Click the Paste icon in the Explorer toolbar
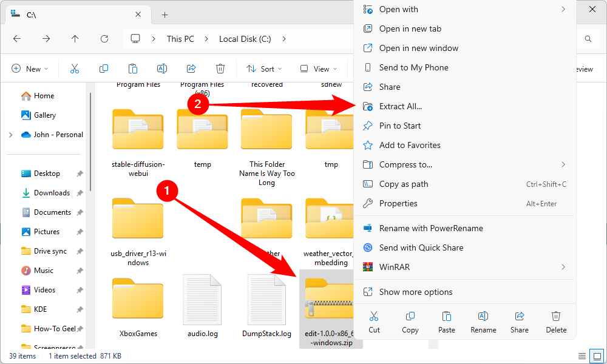The image size is (607, 364). tap(133, 69)
